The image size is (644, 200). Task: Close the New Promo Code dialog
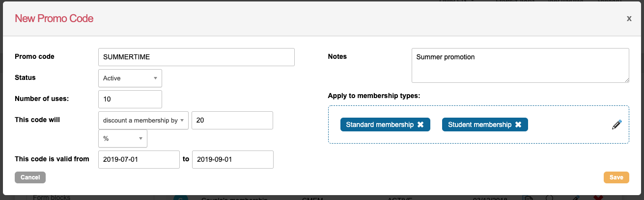[x=629, y=19]
